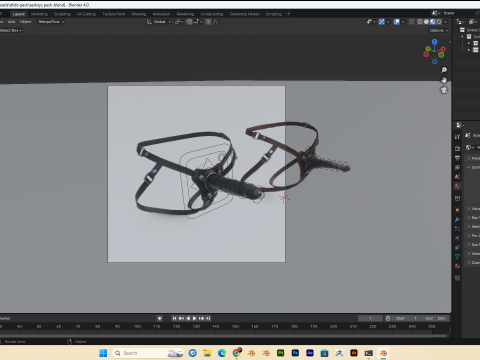Switch to Solid viewport shading
Viewport: 480px width, 360px height.
click(x=426, y=22)
